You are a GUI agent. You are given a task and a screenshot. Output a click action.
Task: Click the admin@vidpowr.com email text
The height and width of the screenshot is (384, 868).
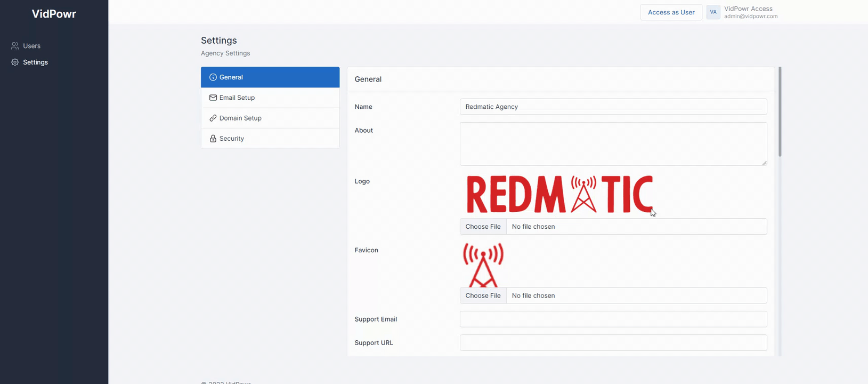751,17
